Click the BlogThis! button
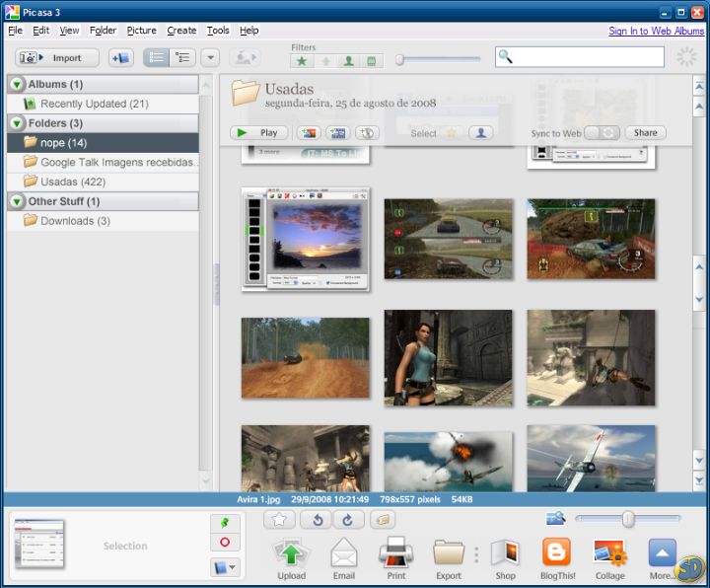The width and height of the screenshot is (710, 588). pyautogui.click(x=557, y=558)
